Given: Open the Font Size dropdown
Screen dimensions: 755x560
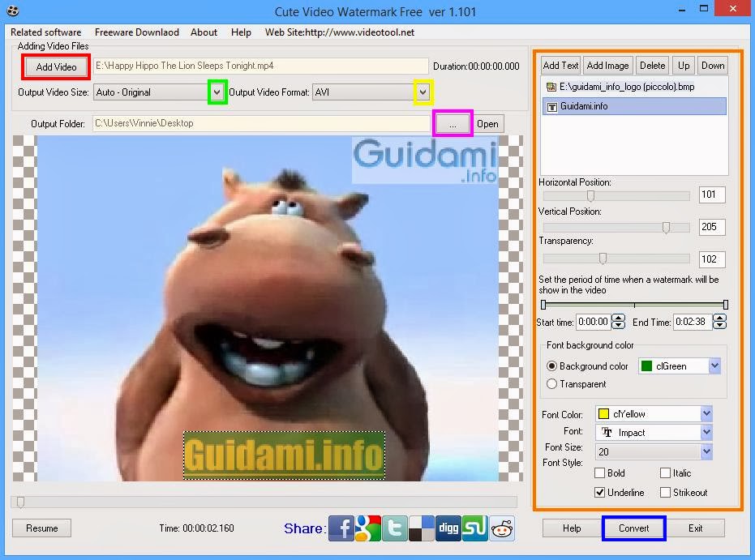Looking at the screenshot, I should (x=706, y=451).
